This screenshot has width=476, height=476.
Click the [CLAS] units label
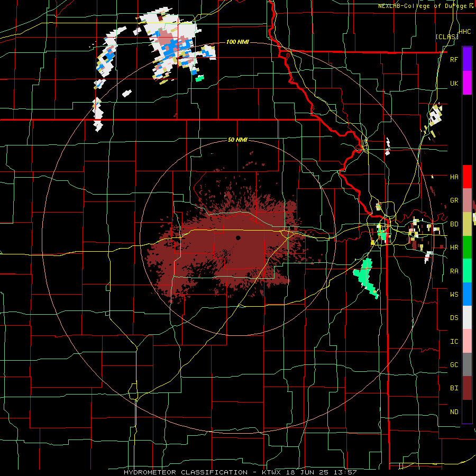[447, 37]
